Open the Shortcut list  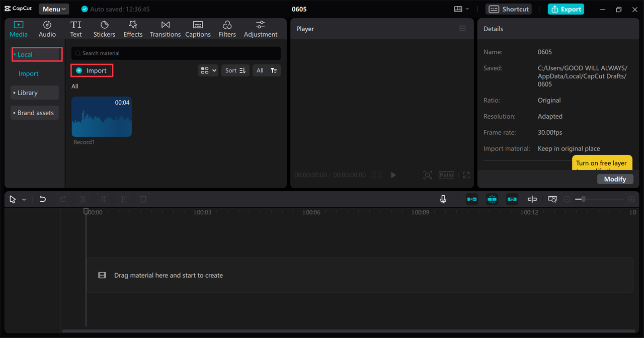pos(509,9)
